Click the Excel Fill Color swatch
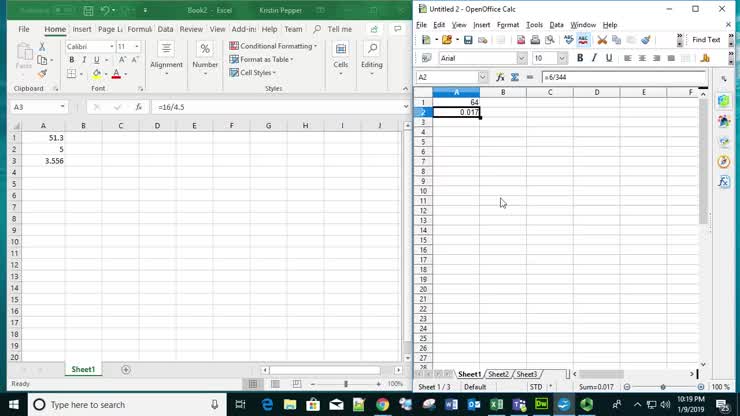This screenshot has width=740, height=416. (96, 74)
